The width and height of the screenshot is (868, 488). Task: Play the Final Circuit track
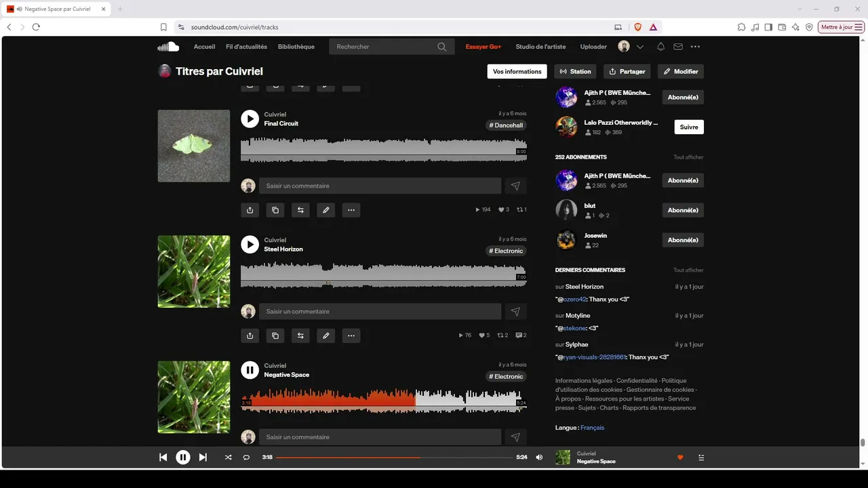(250, 119)
